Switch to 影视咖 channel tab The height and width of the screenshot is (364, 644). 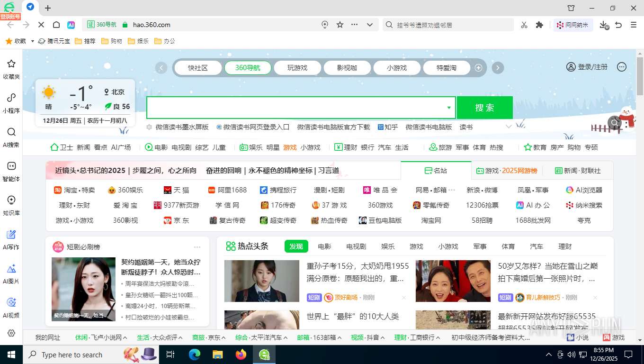[347, 68]
